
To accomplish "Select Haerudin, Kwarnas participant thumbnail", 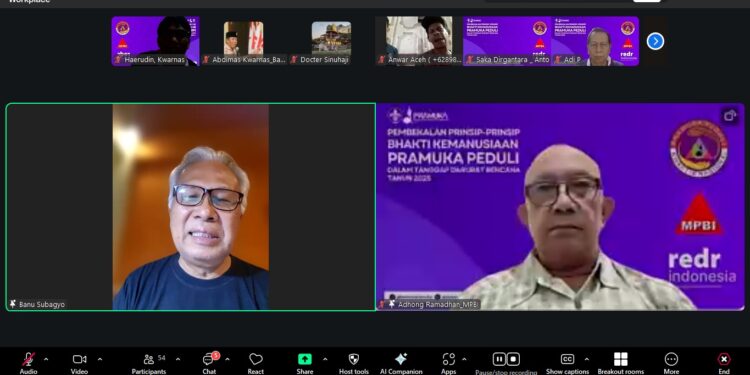I will tap(155, 41).
